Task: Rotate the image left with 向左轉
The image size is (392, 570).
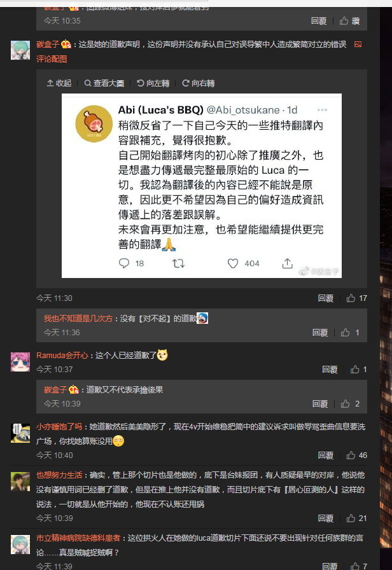Action: (x=153, y=83)
